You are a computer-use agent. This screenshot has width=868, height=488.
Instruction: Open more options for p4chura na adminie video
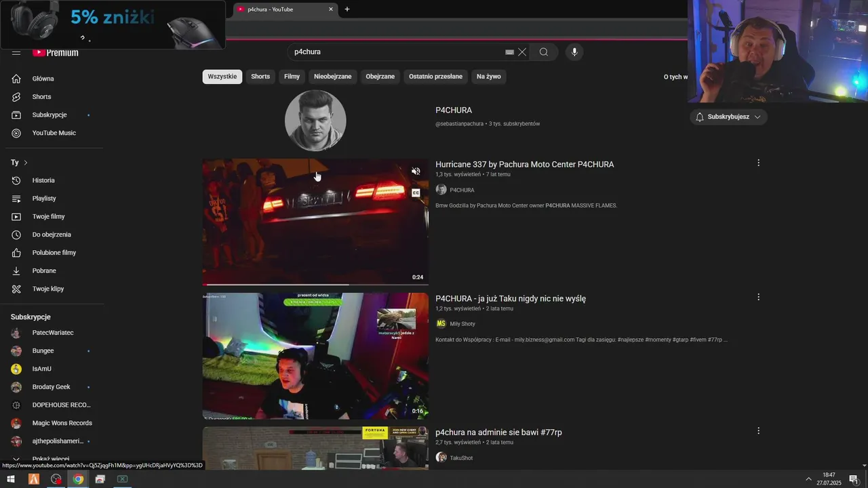click(x=758, y=430)
